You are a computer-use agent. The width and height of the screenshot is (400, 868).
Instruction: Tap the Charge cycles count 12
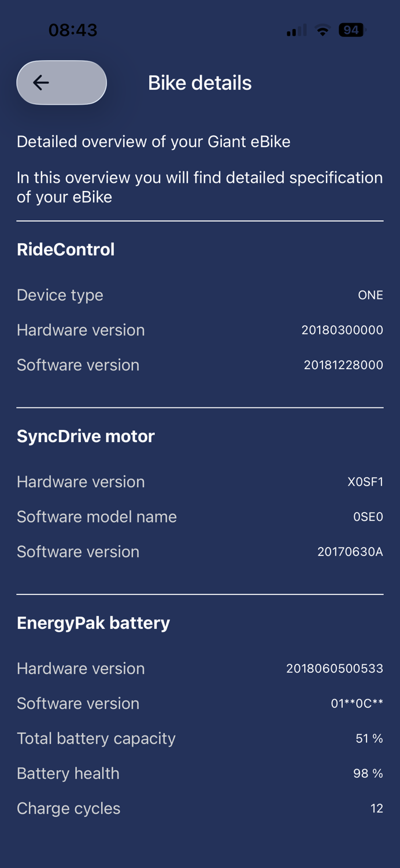[x=377, y=808]
